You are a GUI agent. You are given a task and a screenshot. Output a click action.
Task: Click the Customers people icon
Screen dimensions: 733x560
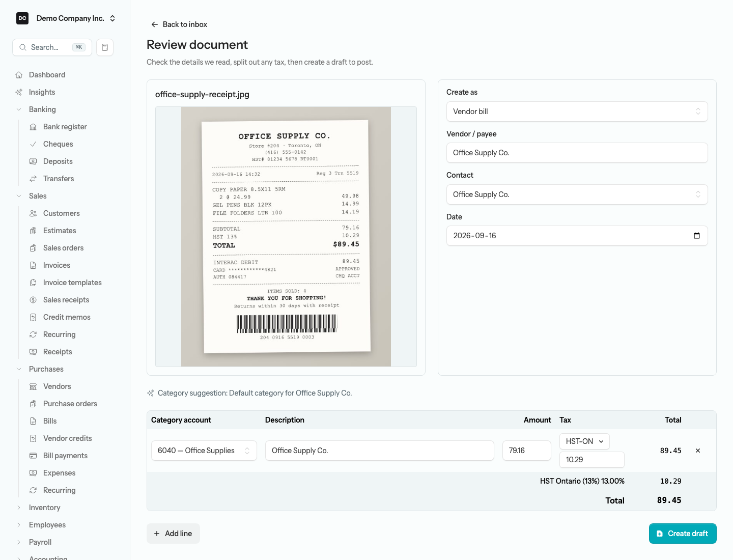click(33, 213)
